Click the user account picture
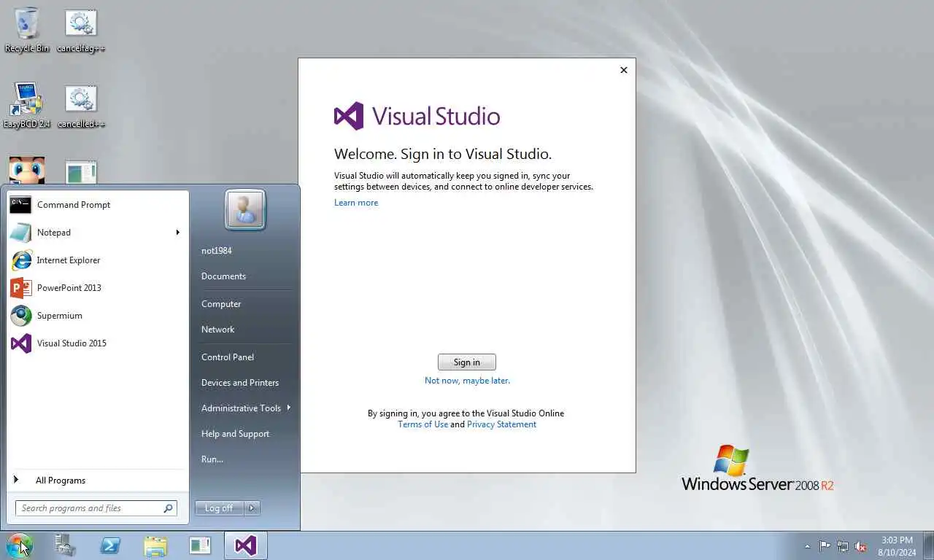This screenshot has height=560, width=934. (x=245, y=210)
